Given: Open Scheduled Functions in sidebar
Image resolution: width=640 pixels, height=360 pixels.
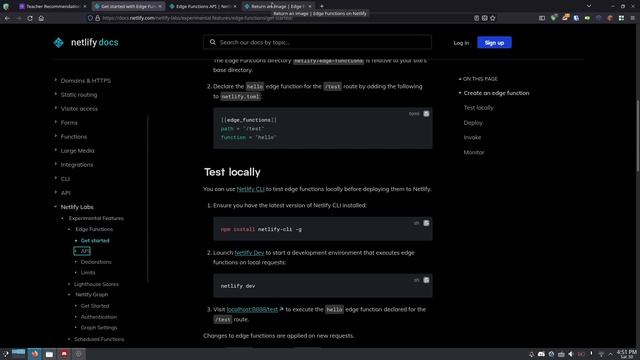Looking at the screenshot, I should [x=99, y=339].
